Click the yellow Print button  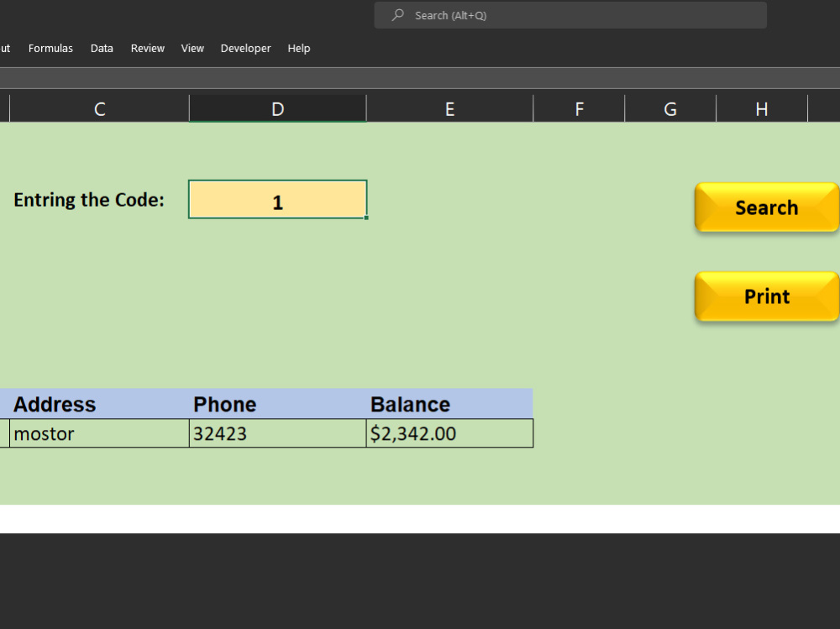[x=767, y=296]
